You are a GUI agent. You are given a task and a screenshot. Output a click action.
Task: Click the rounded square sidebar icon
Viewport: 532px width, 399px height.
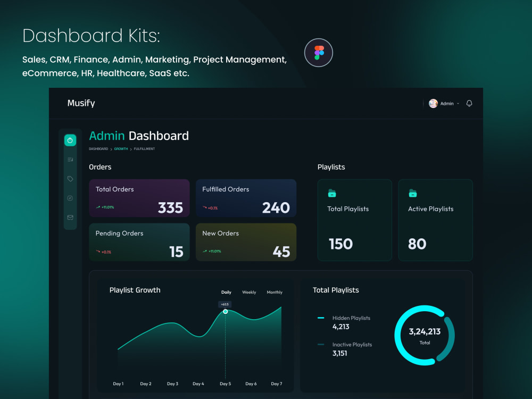[70, 198]
